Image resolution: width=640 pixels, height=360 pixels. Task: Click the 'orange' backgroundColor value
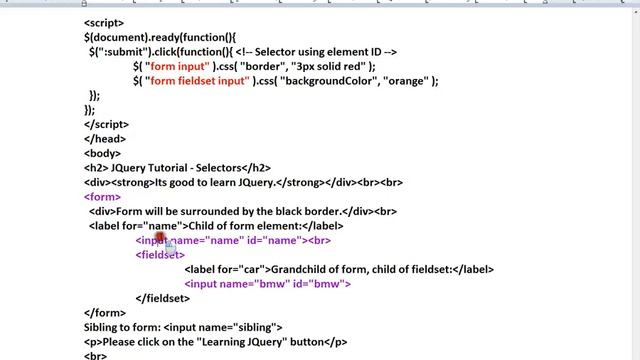(406, 81)
